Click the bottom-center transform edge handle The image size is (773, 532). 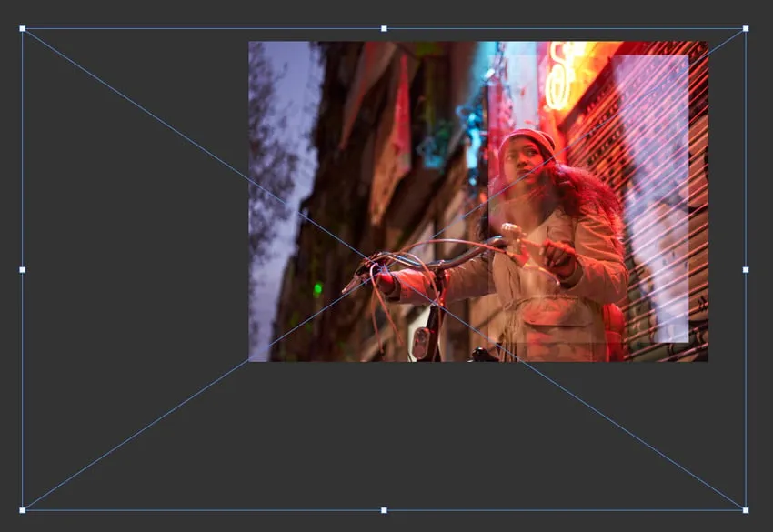click(384, 509)
